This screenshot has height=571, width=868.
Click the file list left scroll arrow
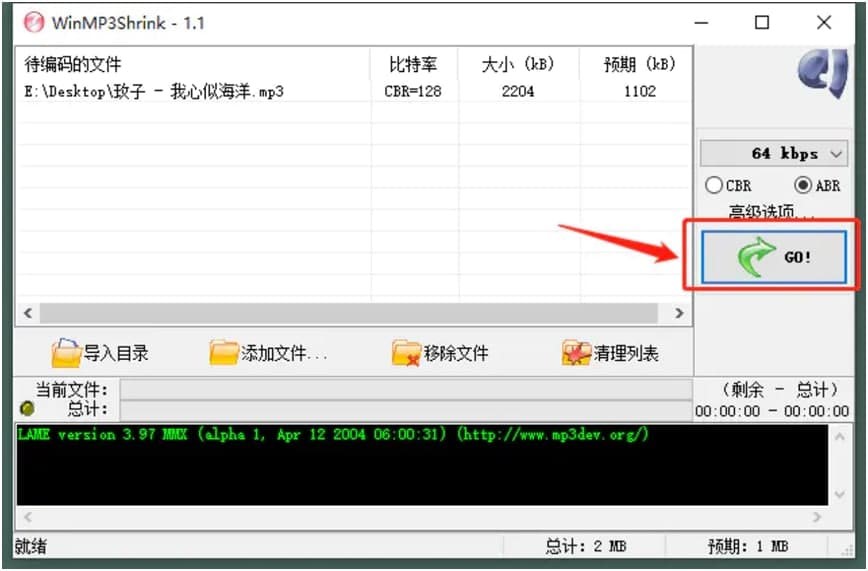click(x=28, y=313)
